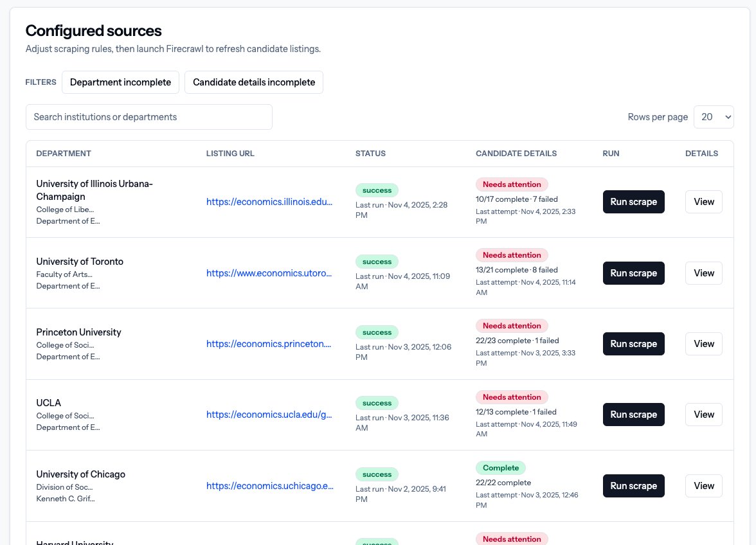The height and width of the screenshot is (545, 756).
Task: Click the STATUS column header
Action: point(370,153)
